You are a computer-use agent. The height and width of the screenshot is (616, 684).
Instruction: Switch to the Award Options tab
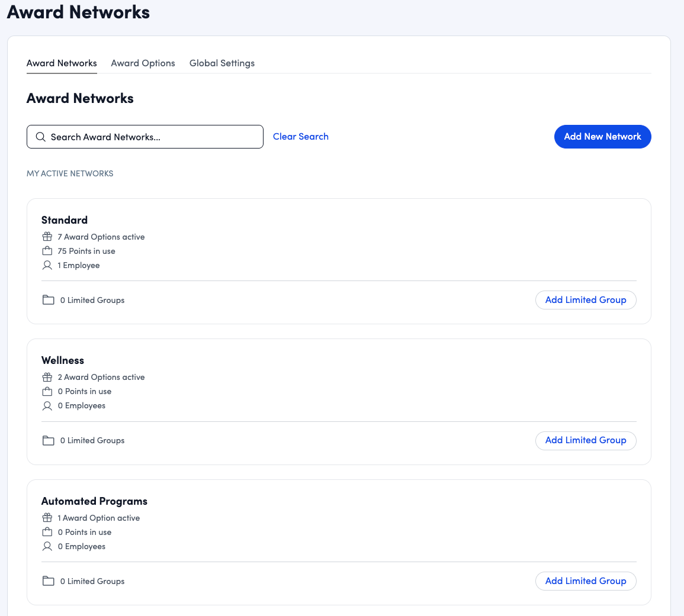(143, 63)
